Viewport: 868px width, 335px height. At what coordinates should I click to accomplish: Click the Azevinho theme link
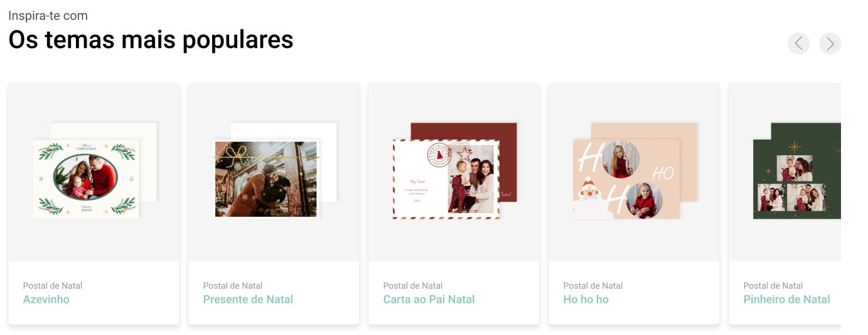pyautogui.click(x=46, y=299)
